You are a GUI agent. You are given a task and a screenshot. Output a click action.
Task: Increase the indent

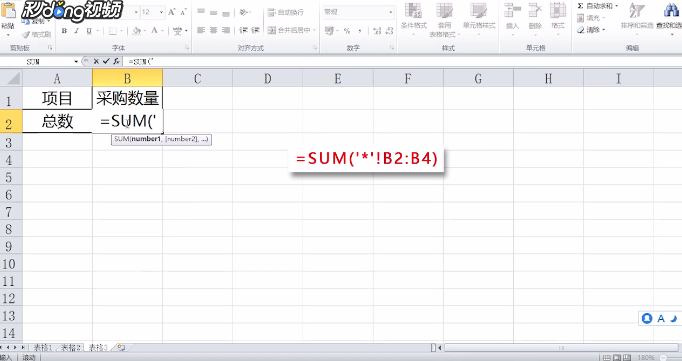pyautogui.click(x=255, y=30)
